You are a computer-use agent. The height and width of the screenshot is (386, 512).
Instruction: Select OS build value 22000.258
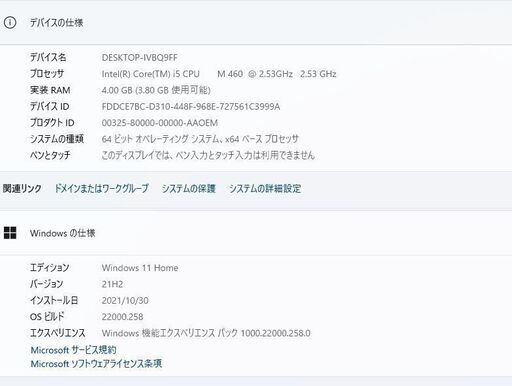(122, 317)
